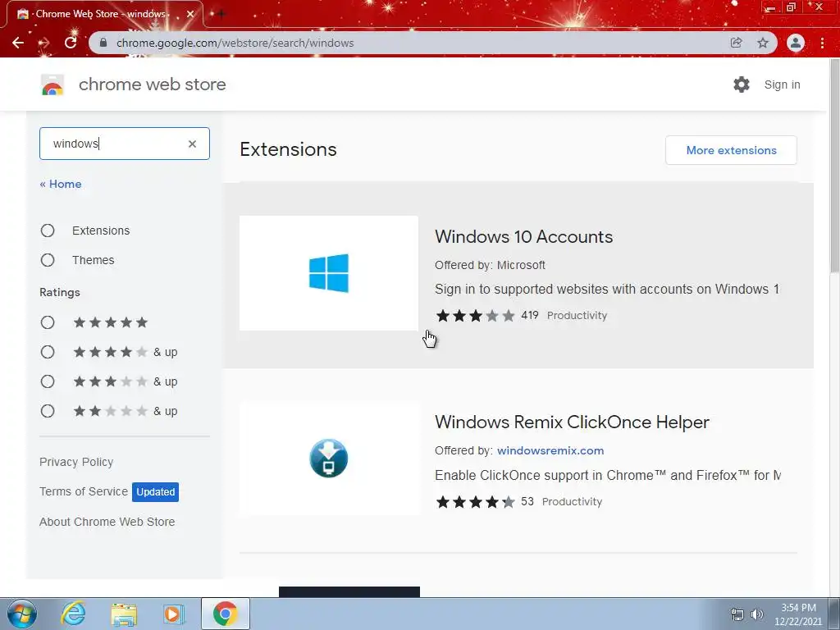
Task: Open the Windows Remix ClickOnce Helper title
Action: tap(572, 422)
